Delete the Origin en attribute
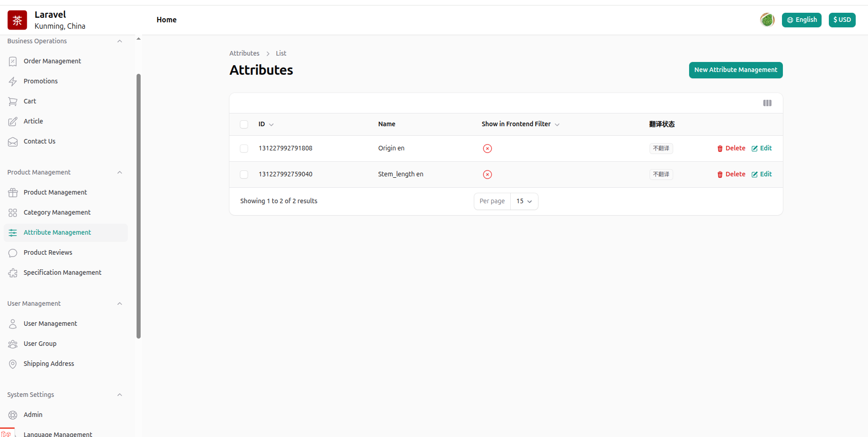 [x=731, y=149]
